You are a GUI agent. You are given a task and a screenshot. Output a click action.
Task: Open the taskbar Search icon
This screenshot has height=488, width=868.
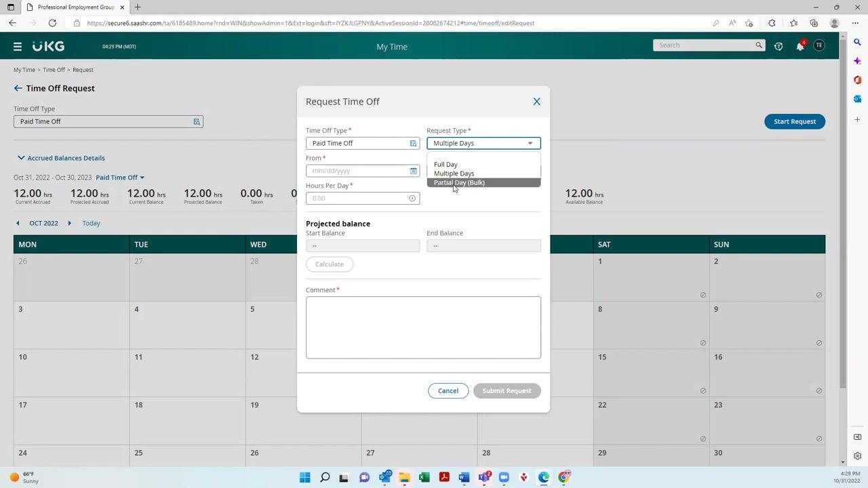pos(325,477)
